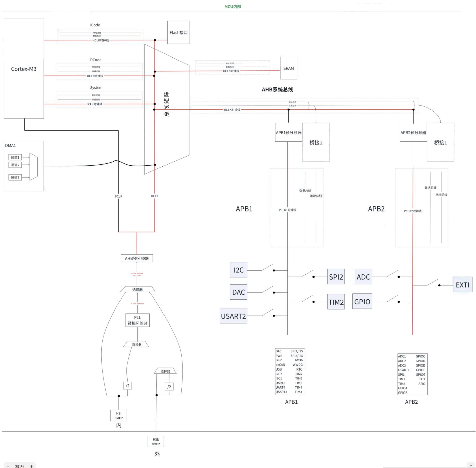Click GPIOG in the APB2 list
476x468 pixels.
[420, 375]
